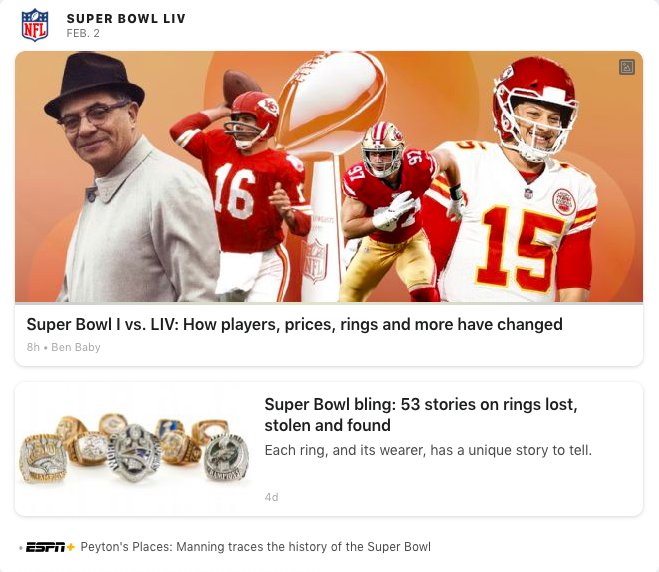Open the Super Bowl bling 53 stories headline
The height and width of the screenshot is (572, 659).
tap(421, 415)
